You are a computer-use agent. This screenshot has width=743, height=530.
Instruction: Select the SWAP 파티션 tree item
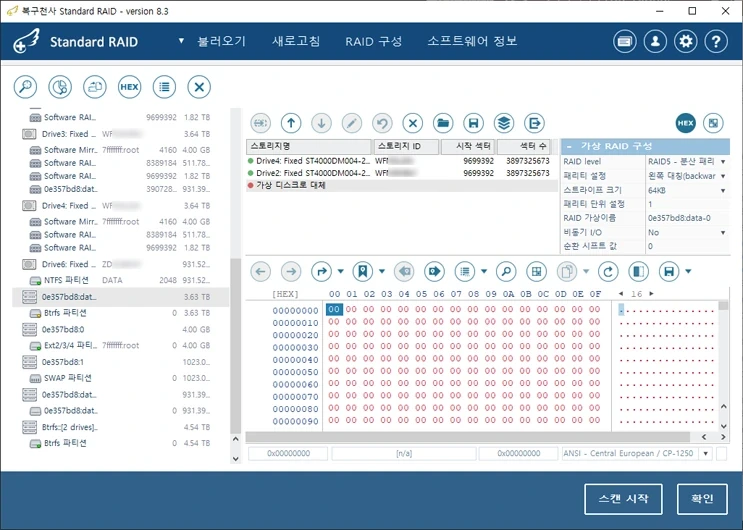119,378
